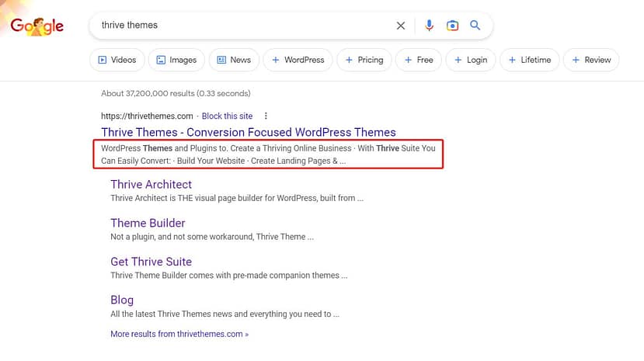644x361 pixels.
Task: Click 'Block this site' link
Action: pyautogui.click(x=227, y=116)
